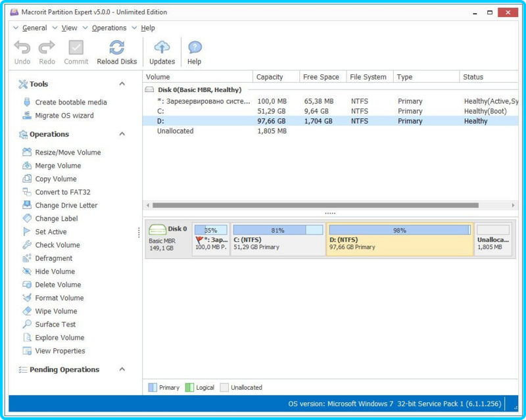Choose Resize/Move Volume operation

(68, 152)
